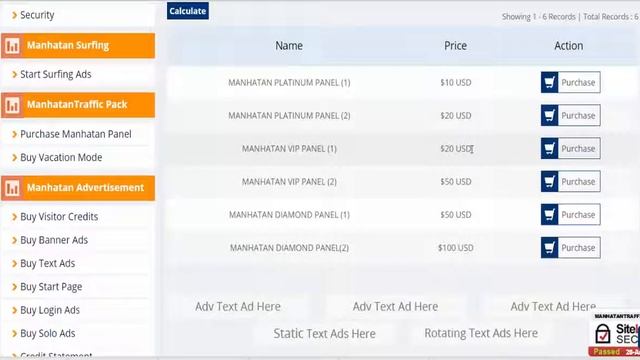The image size is (640, 360).
Task: Click the Price column header
Action: pos(456,46)
